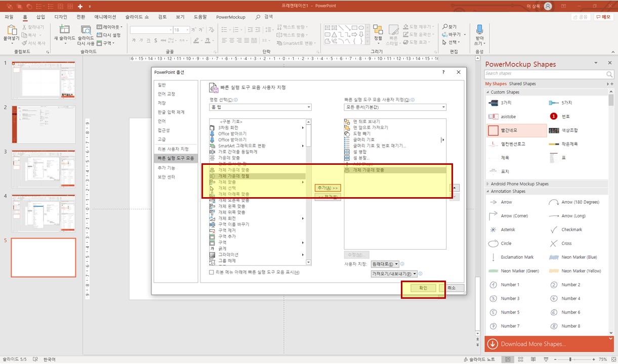
Task: Enable 리본 메뉴 아래에 빠른 실행 도구 모음 표시 checkbox
Action: pos(212,272)
